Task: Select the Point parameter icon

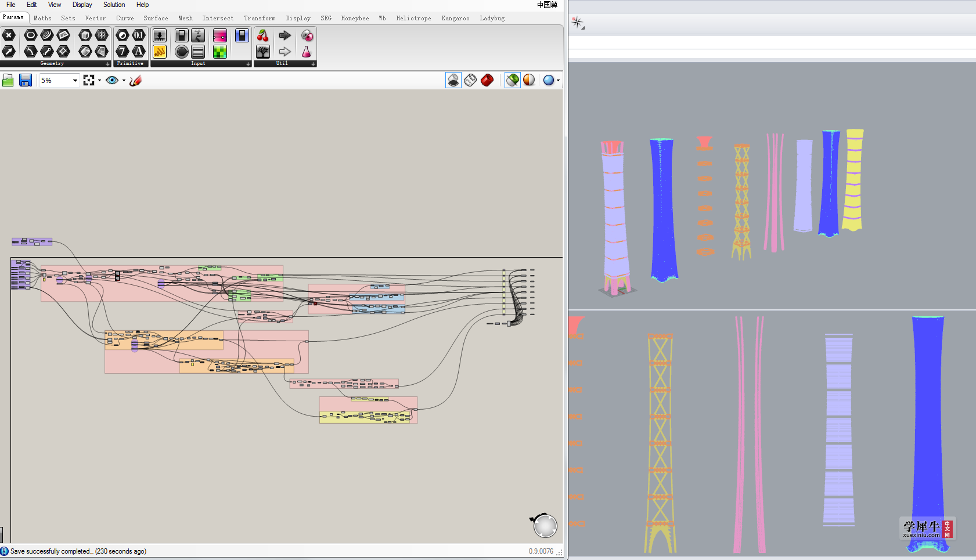Action: coord(9,35)
